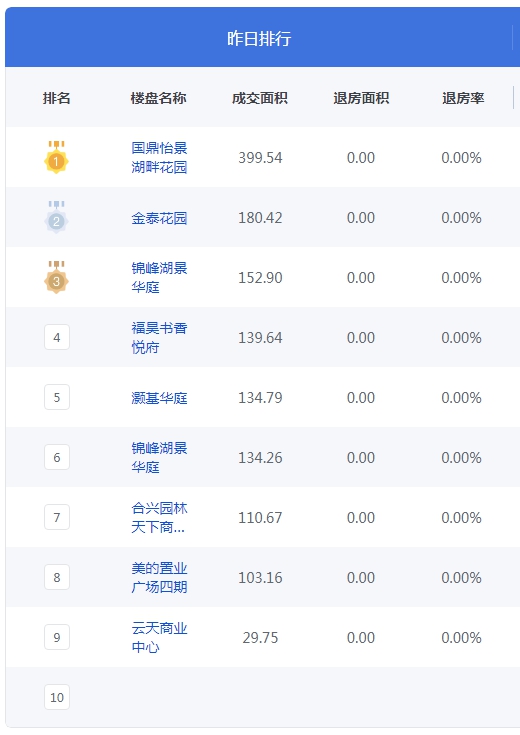Viewport: 520px width, 735px height.
Task: Open the 国鼎怡景湖畔花园 property link
Action: click(159, 158)
